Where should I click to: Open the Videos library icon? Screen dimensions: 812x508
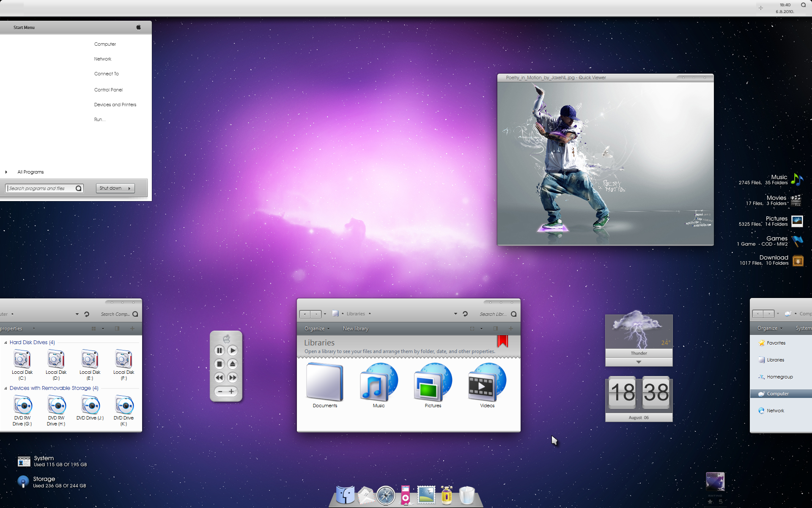click(487, 382)
